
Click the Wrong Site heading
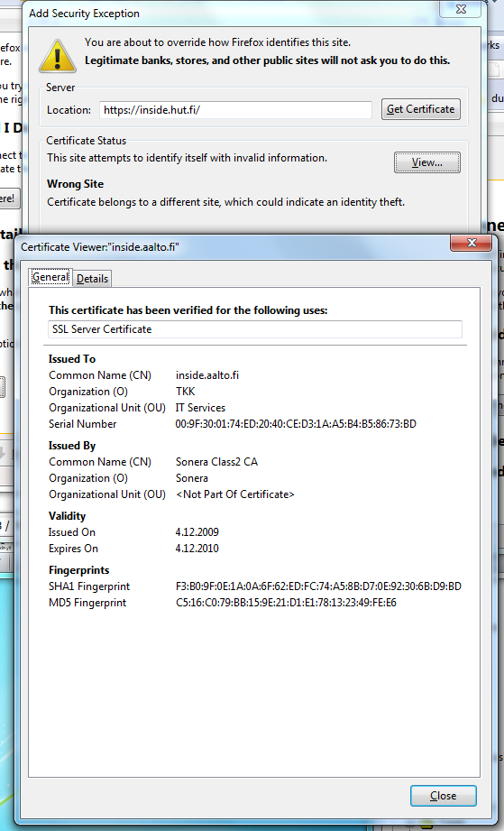75,184
